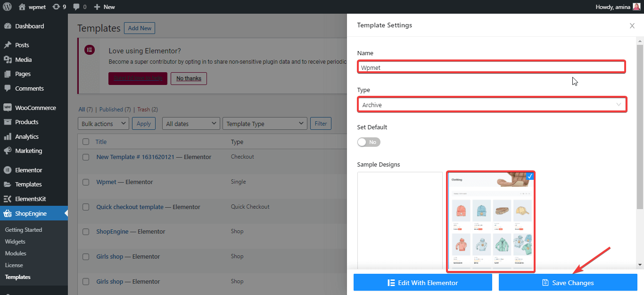
Task: Open Wpmet — Elementor template
Action: pyautogui.click(x=124, y=182)
